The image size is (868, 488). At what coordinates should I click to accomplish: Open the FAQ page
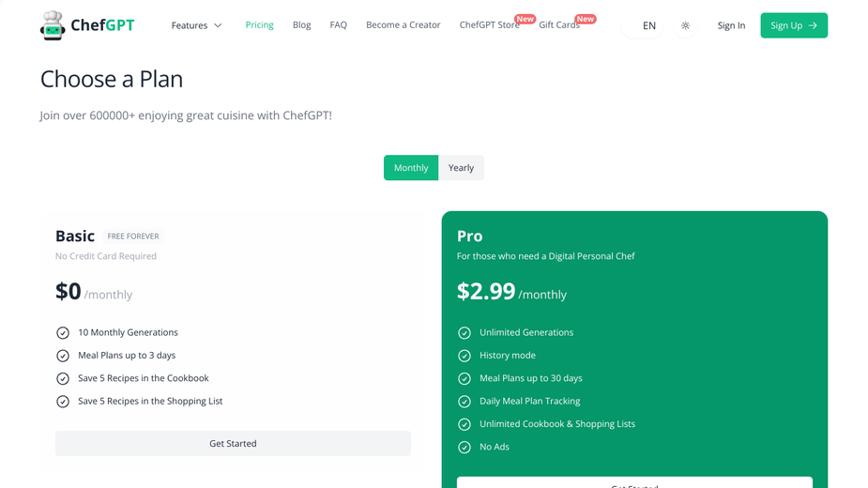click(338, 25)
